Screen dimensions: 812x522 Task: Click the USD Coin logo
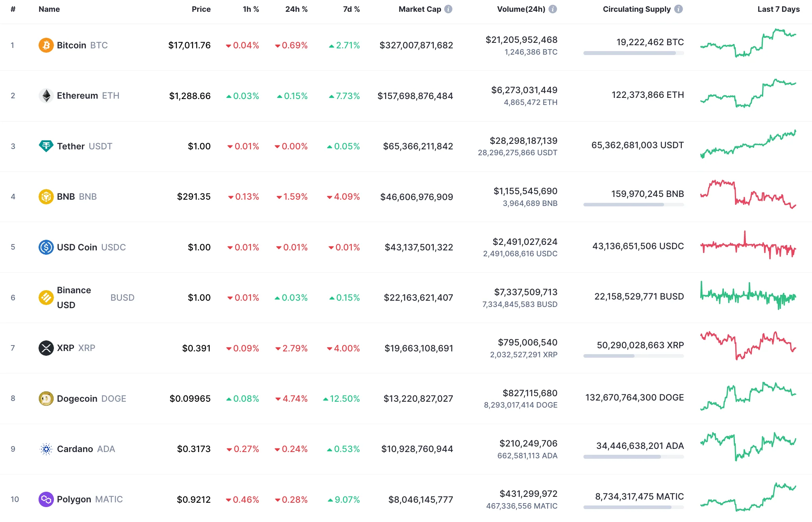pos(46,247)
